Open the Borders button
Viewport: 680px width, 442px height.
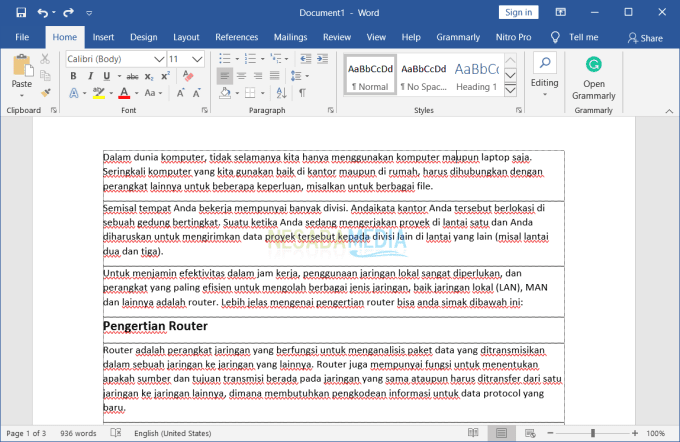click(250, 93)
